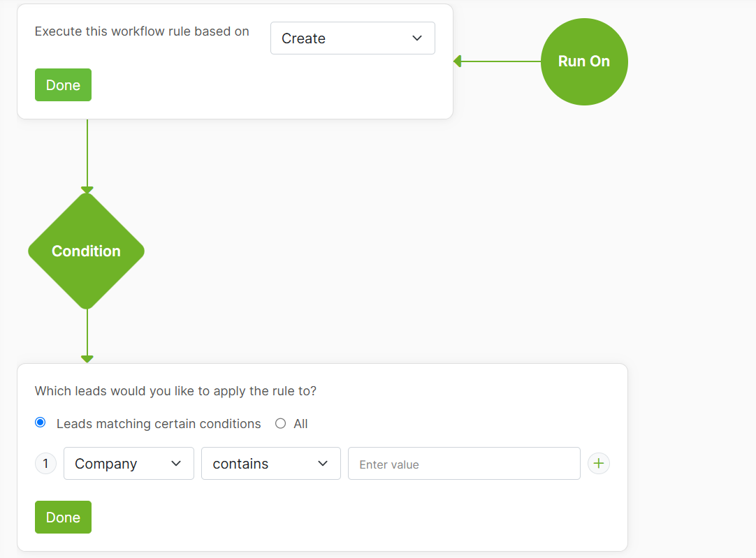Select the Condition diamond node
The image size is (756, 558).
click(86, 251)
